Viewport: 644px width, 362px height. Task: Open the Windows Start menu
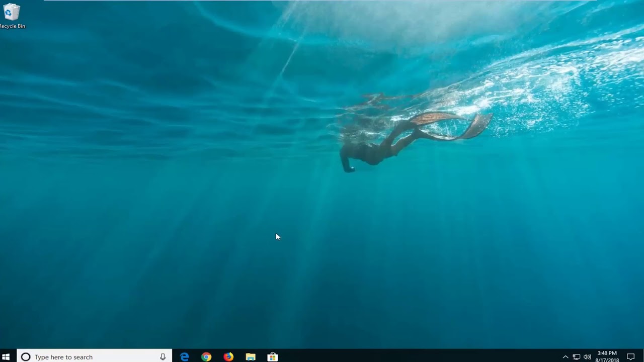6,356
